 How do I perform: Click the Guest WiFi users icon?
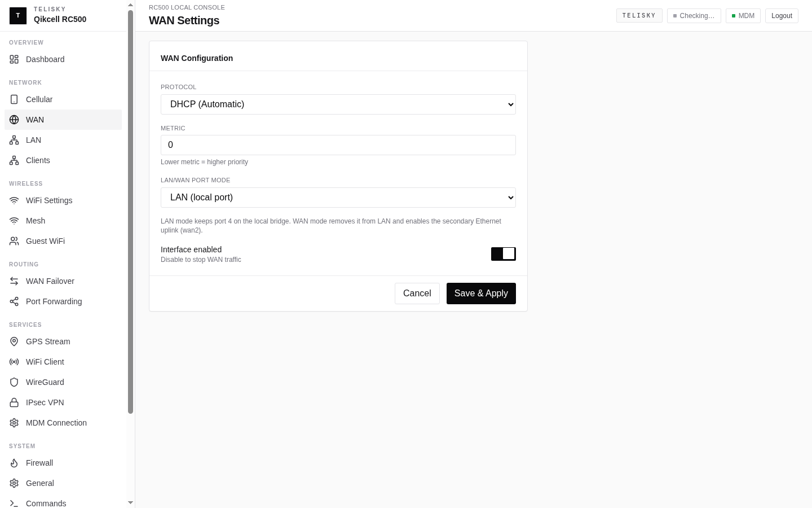point(14,241)
